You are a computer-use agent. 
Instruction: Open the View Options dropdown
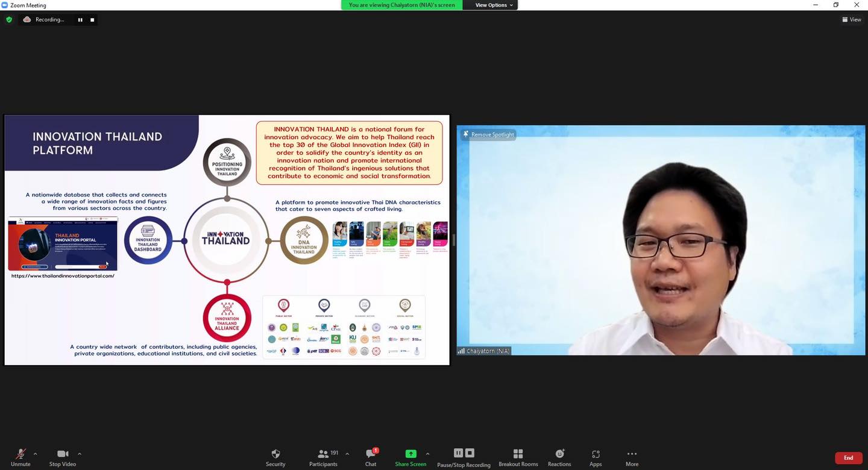(x=494, y=5)
